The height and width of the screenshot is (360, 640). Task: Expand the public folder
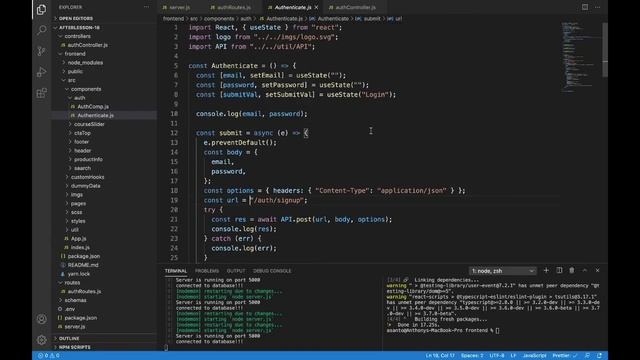point(75,71)
